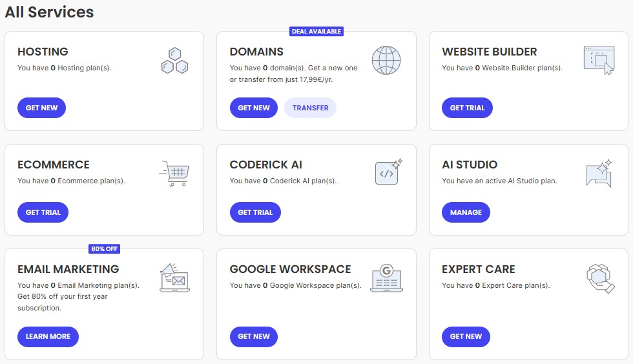Click the GOOGLE WORKSPACE card title

[x=290, y=269]
